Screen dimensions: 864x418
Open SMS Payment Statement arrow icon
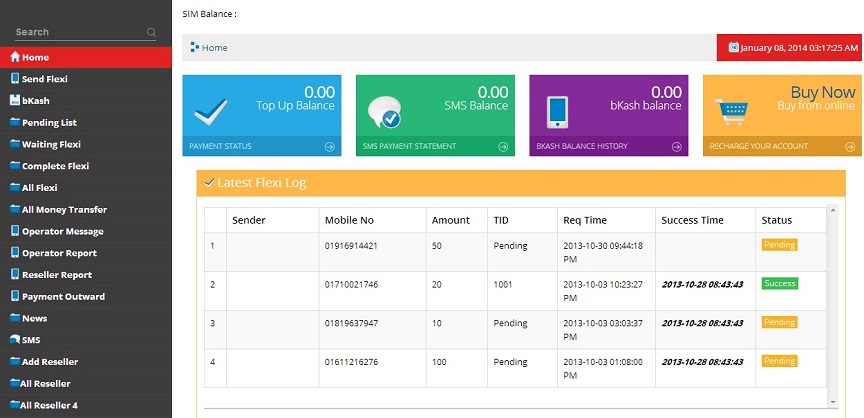click(x=503, y=146)
